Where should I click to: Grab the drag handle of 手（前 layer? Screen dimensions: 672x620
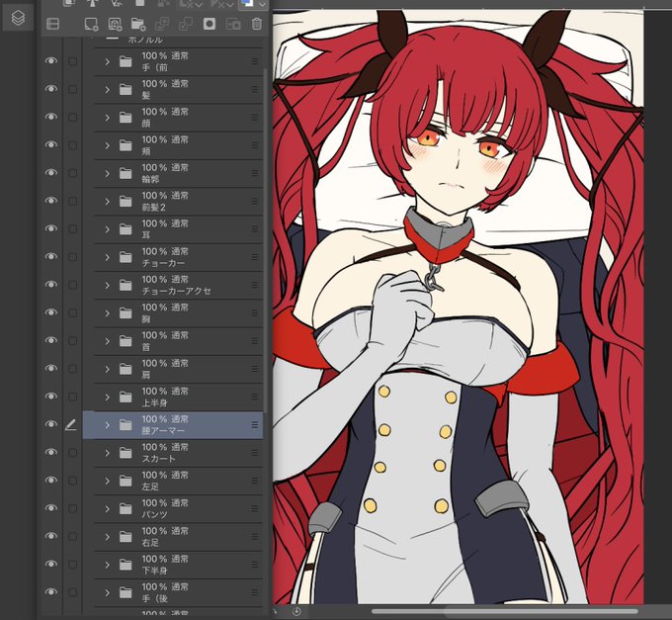pyautogui.click(x=255, y=61)
